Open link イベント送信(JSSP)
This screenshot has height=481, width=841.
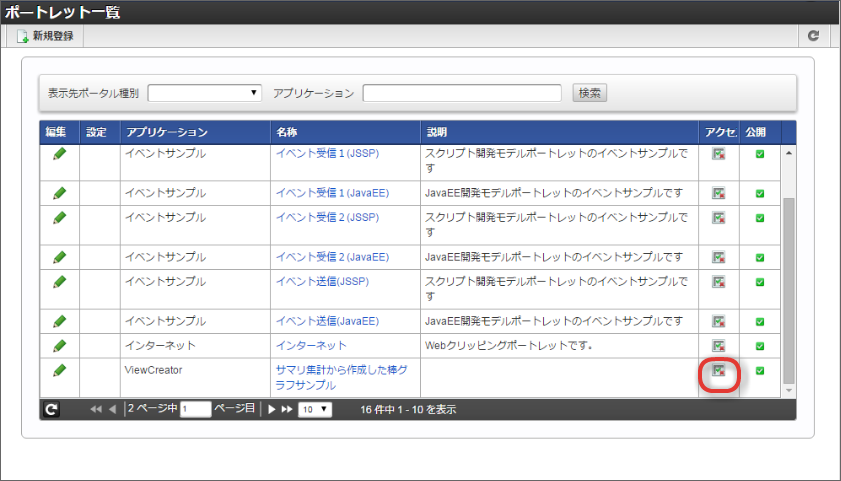322,282
